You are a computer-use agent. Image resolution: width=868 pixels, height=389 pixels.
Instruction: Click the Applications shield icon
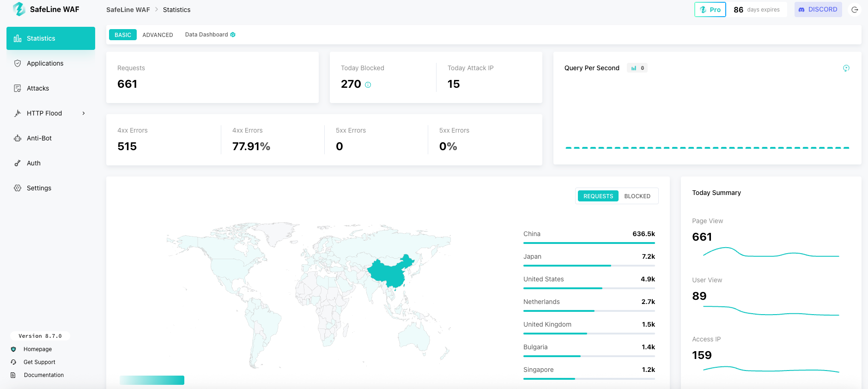[18, 63]
